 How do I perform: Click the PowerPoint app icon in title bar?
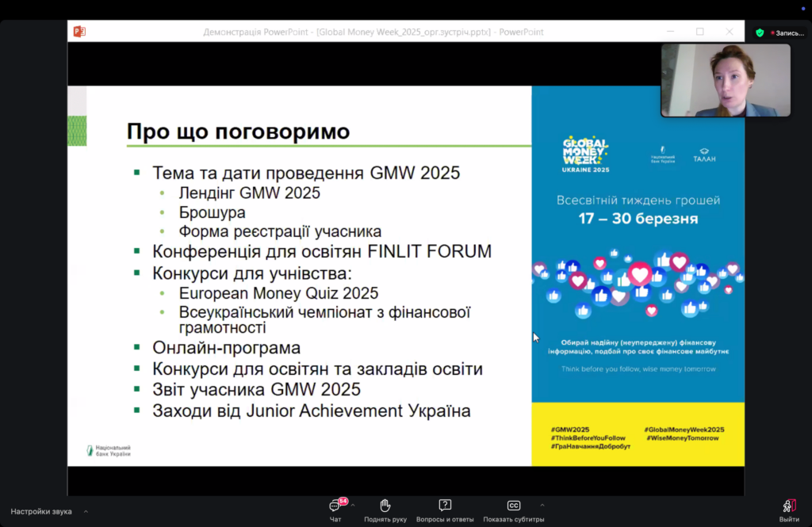(x=79, y=32)
